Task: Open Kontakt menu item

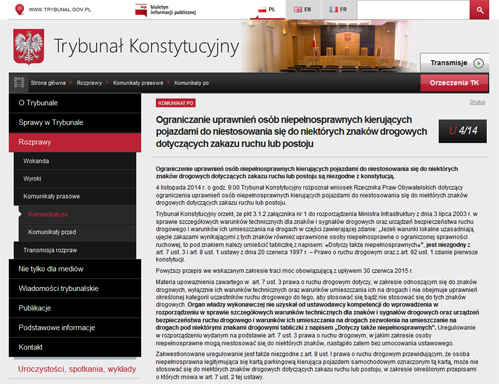Action: [75, 347]
